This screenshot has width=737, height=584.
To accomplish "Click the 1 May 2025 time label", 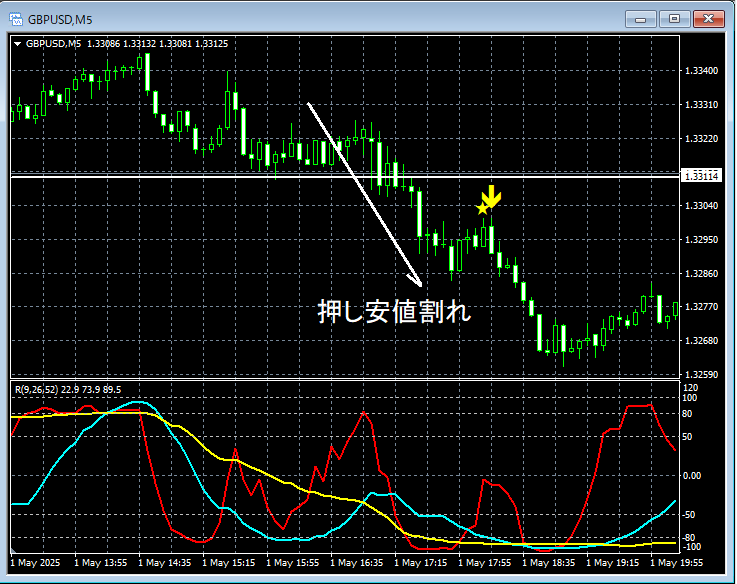I will click(35, 563).
